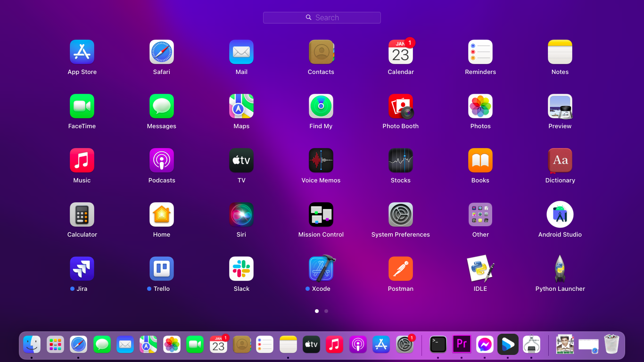Screen dimensions: 644x362
Task: Open Calendar in the Launchpad grid
Action: tap(401, 52)
